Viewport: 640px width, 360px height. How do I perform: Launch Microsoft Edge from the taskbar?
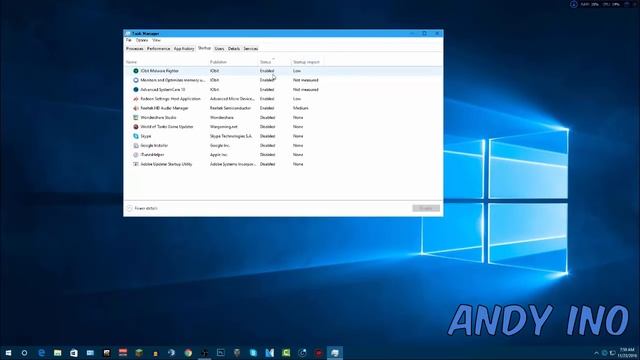(x=41, y=353)
